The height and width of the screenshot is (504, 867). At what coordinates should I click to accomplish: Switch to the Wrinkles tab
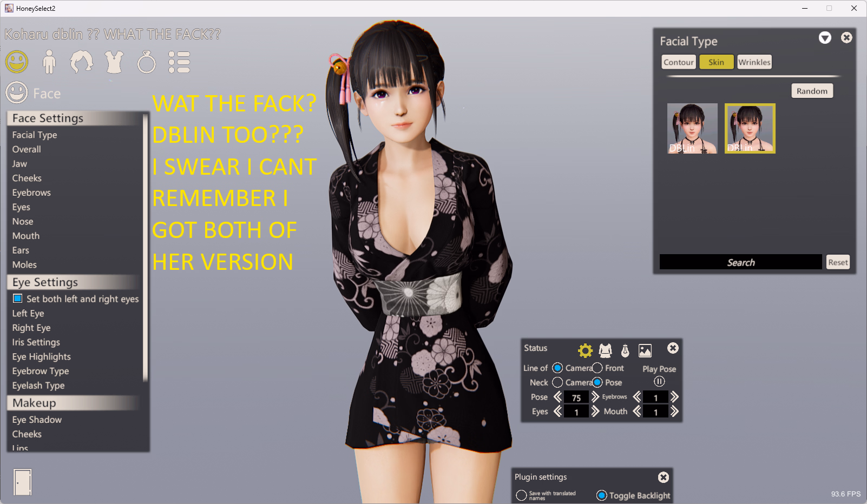tap(754, 62)
